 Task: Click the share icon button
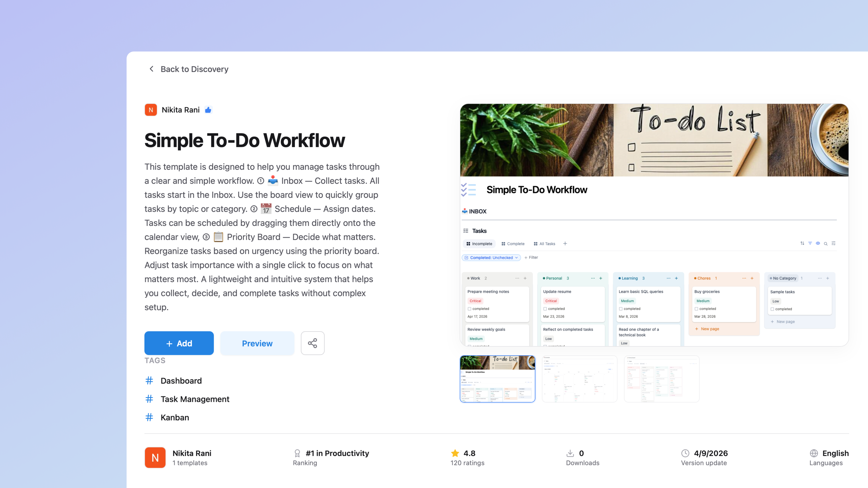click(x=312, y=343)
